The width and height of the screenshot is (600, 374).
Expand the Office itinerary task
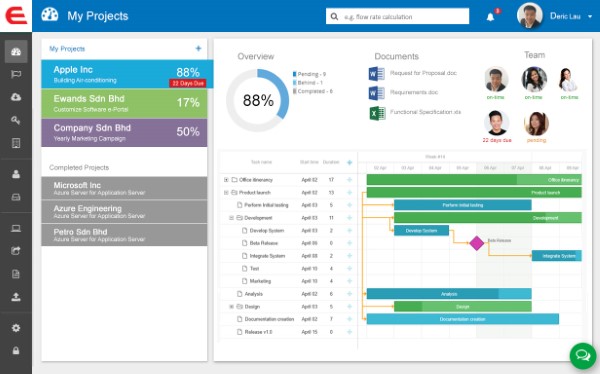[226, 180]
